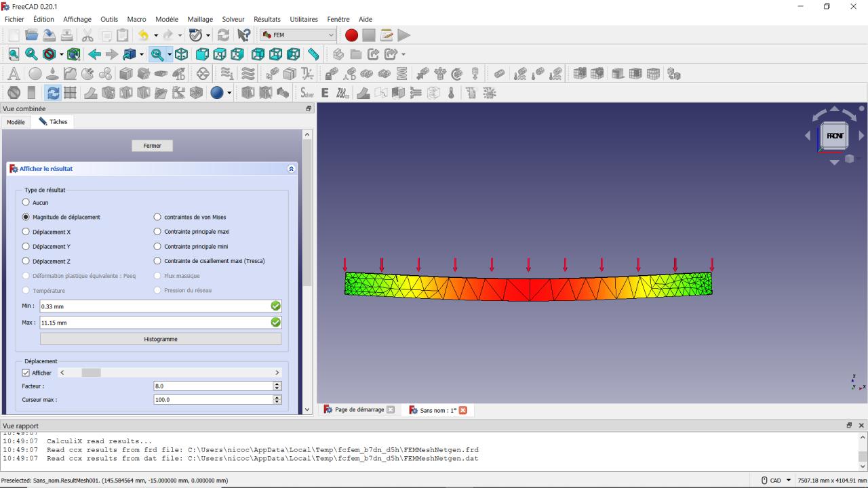The width and height of the screenshot is (868, 488).
Task: Select contraintes de von Mises option
Action: (x=158, y=217)
